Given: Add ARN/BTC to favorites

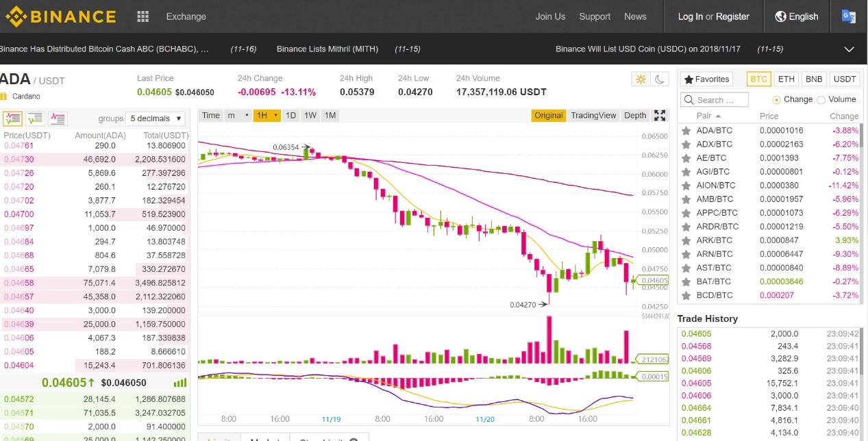Looking at the screenshot, I should coord(686,254).
